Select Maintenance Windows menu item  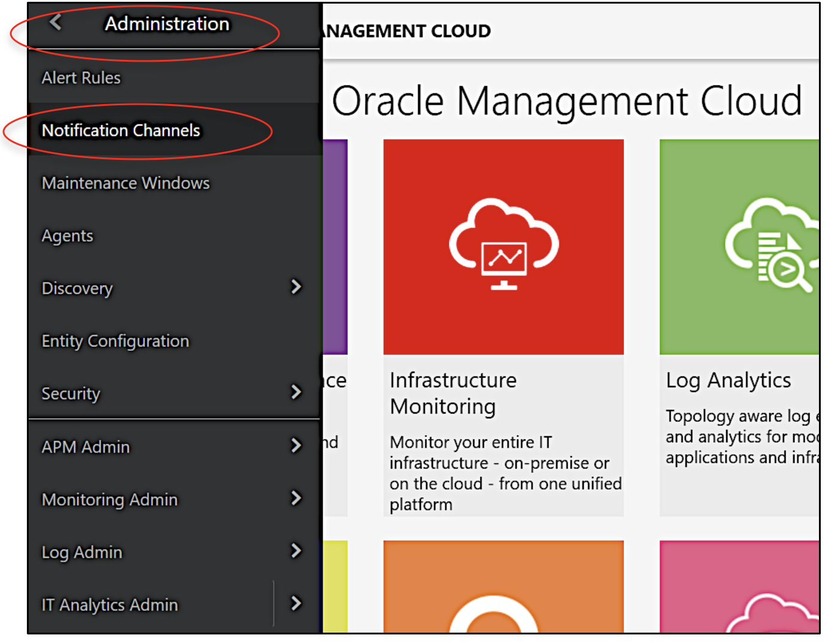click(x=125, y=183)
